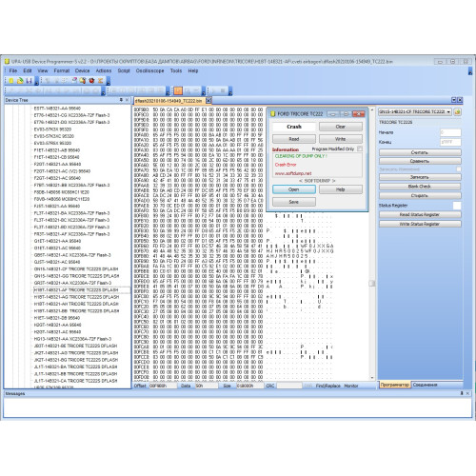Toggle the checkbox above the Записать button
Image resolution: width=476 pixels, height=476 pixels.
click(459, 169)
